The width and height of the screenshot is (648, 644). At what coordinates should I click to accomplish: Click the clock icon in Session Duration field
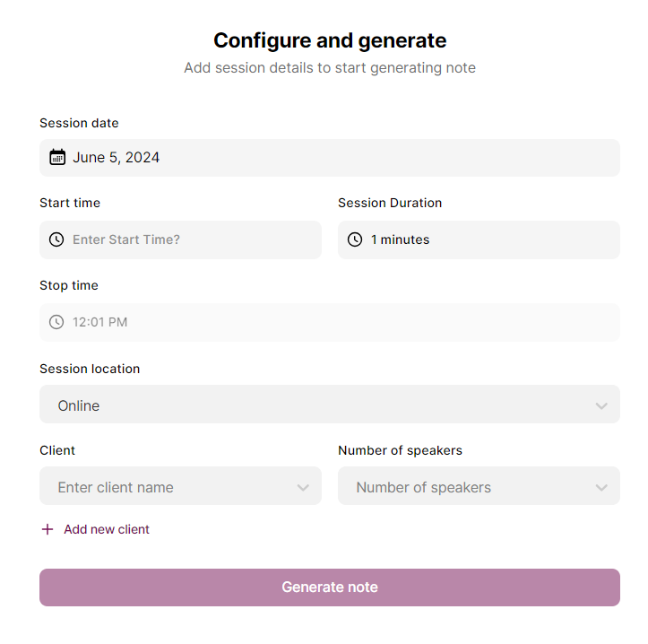pyautogui.click(x=355, y=239)
